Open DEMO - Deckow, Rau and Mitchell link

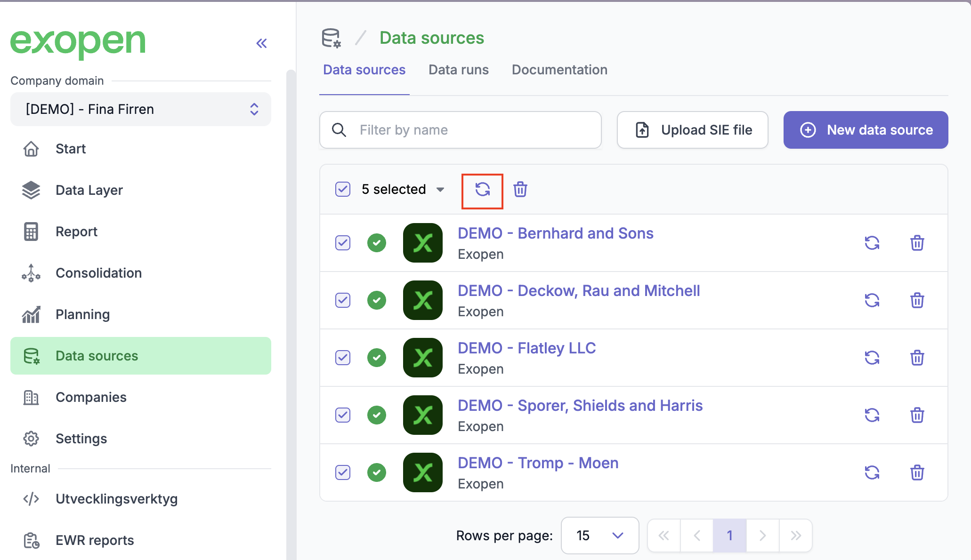pyautogui.click(x=579, y=291)
